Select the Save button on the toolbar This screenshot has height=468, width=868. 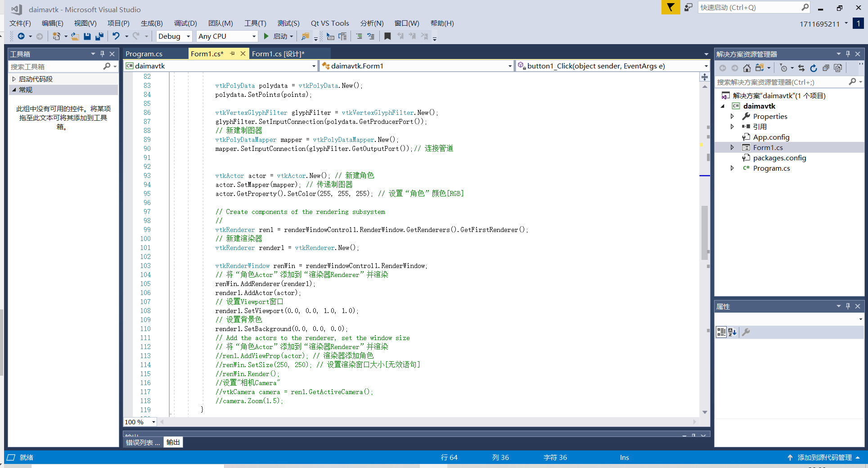click(87, 36)
